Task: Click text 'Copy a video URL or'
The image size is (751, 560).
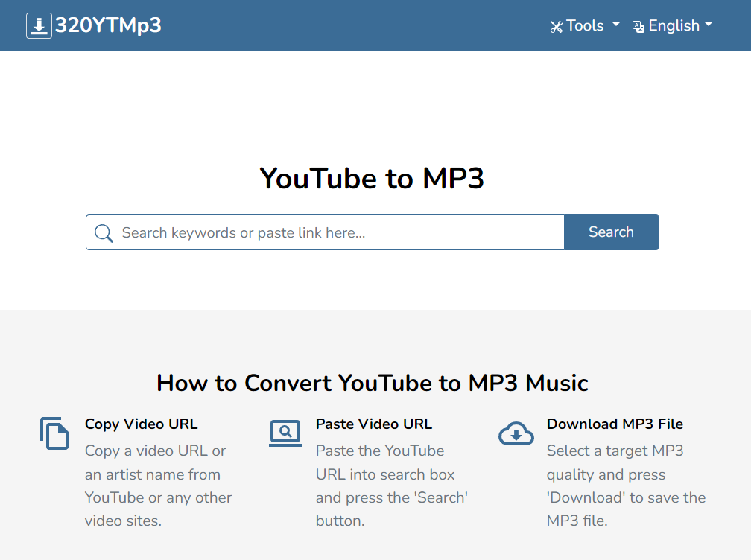Action: click(x=155, y=451)
